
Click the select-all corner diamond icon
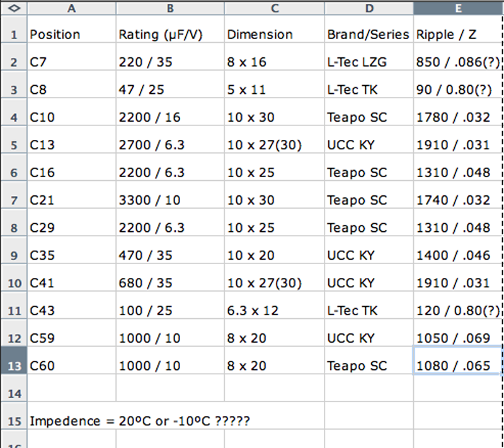[x=13, y=8]
